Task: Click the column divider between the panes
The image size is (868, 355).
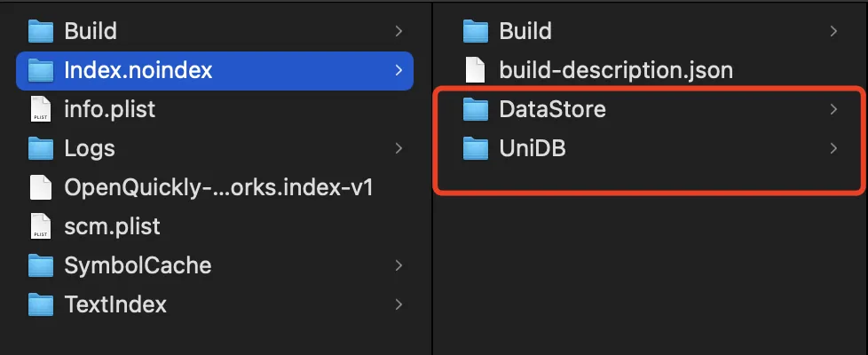Action: point(432,222)
